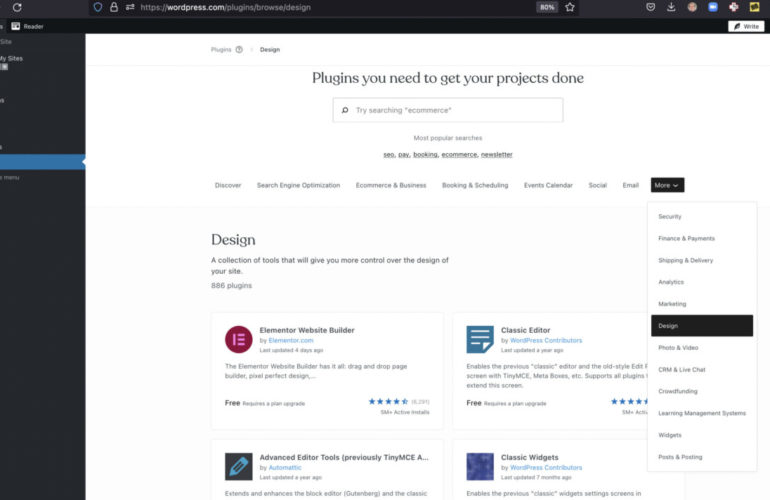Click the Elementor Website Builder logo icon

[x=239, y=340]
